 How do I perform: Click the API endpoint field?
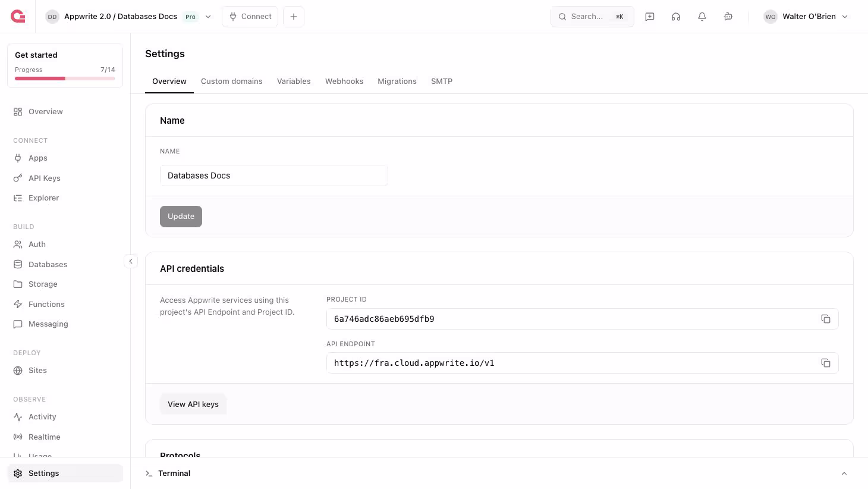[x=583, y=363]
